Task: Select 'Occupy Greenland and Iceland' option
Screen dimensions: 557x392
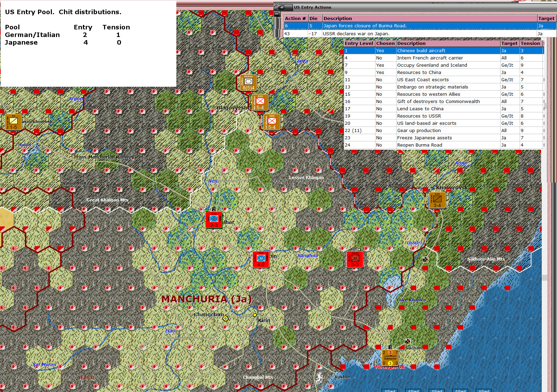Action: [444, 65]
